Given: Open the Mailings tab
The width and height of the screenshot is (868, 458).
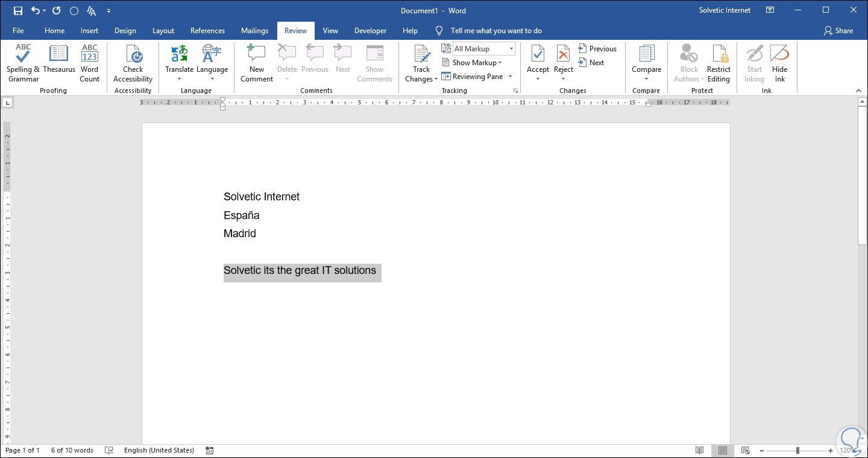Looking at the screenshot, I should tap(254, 31).
